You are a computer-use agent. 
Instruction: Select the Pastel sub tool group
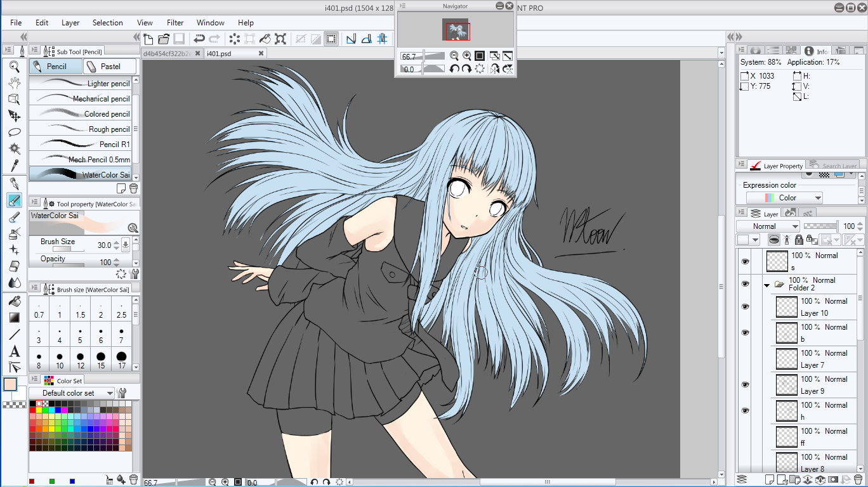(x=110, y=66)
